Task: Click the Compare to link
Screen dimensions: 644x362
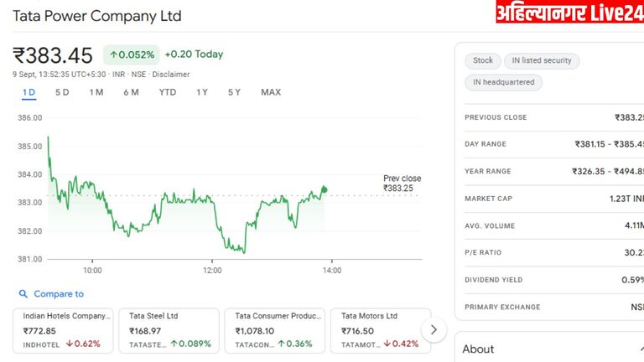Action: pyautogui.click(x=59, y=294)
